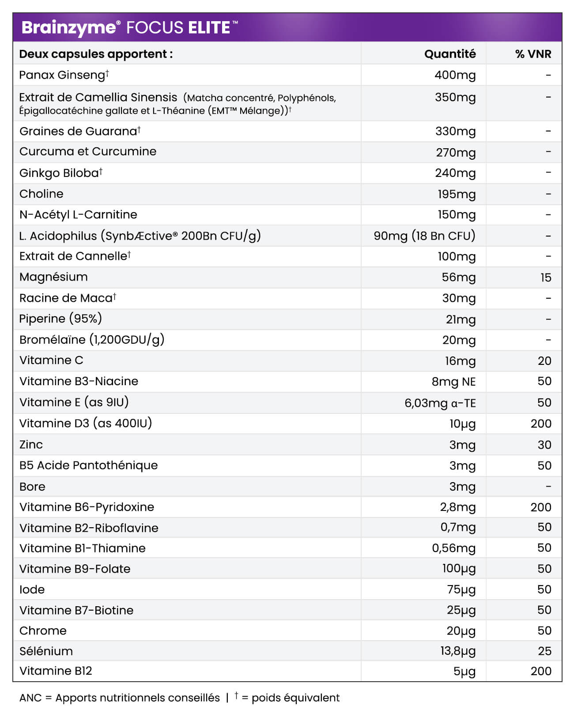Click the Vitamine B6-Pyridoxine label

click(87, 507)
